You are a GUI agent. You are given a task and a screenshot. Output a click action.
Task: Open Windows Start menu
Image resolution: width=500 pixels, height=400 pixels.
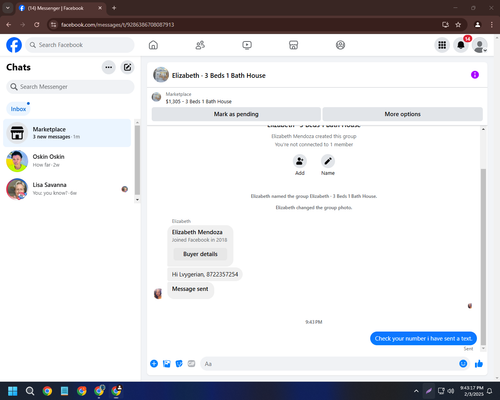(13, 391)
